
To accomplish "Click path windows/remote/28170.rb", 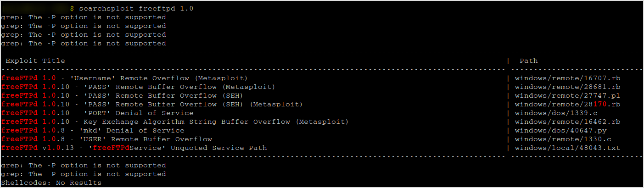I will (x=567, y=104).
